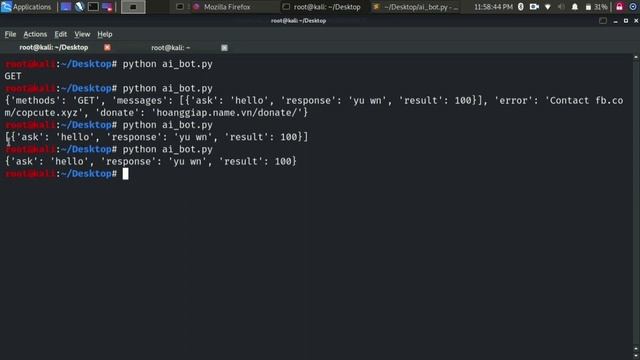Close the root@kali: ~ tab
The width and height of the screenshot is (640, 360).
click(x=224, y=48)
